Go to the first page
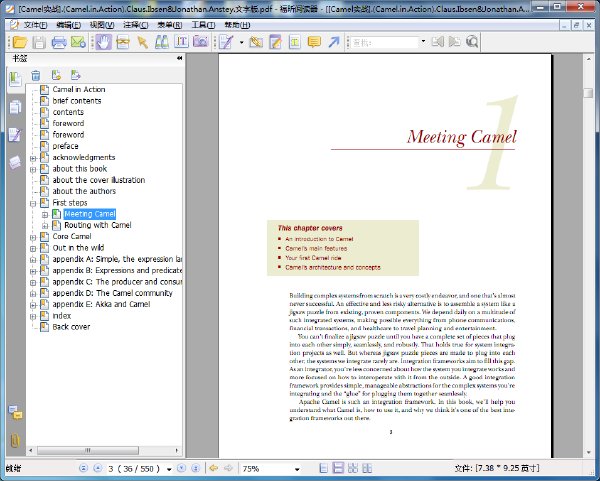600x481 pixels. click(83, 468)
